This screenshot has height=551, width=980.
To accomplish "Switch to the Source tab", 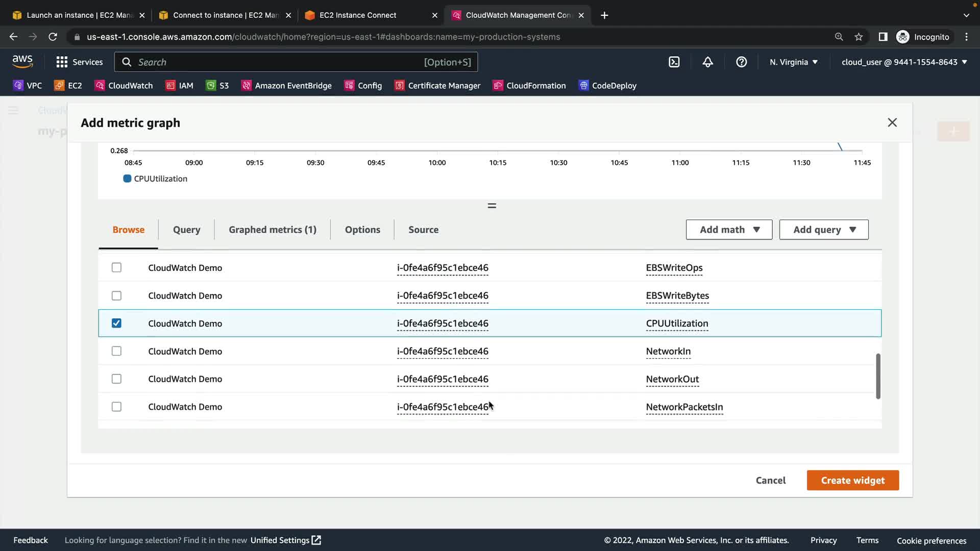I will pos(423,230).
